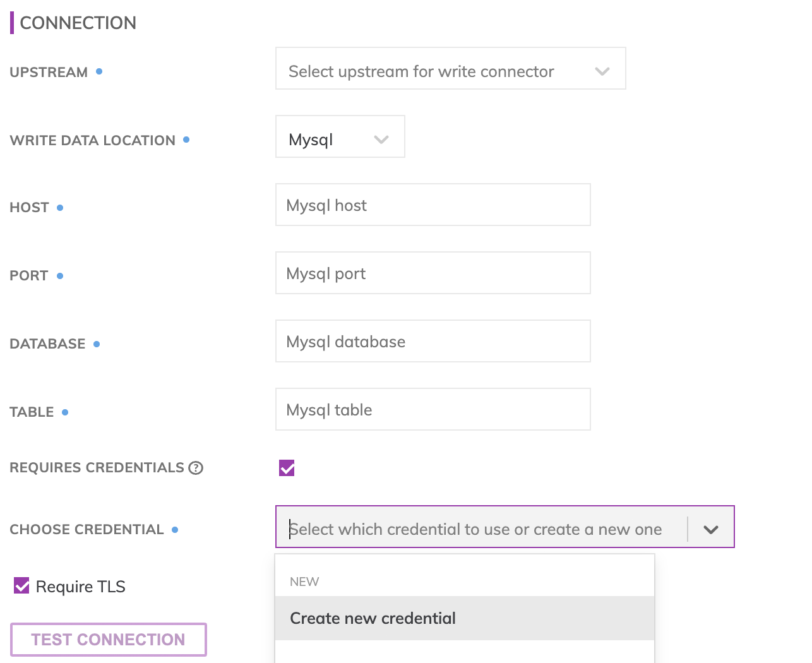Click into the Mysql host input field
The width and height of the screenshot is (812, 663).
click(433, 205)
